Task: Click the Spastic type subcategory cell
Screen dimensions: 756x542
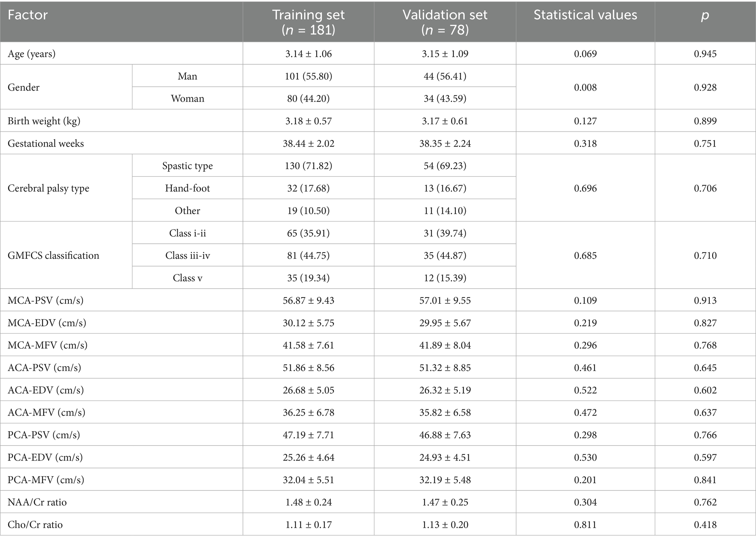Action: pos(188,166)
